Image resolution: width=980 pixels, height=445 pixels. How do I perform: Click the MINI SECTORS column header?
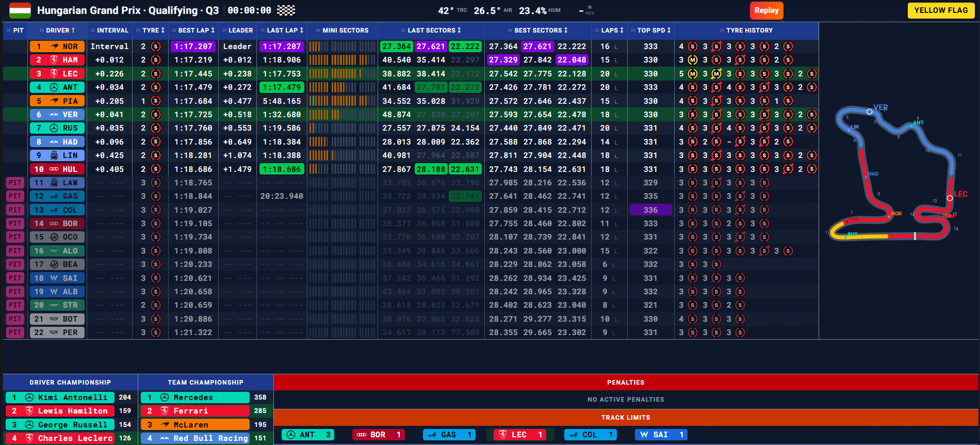click(x=342, y=30)
